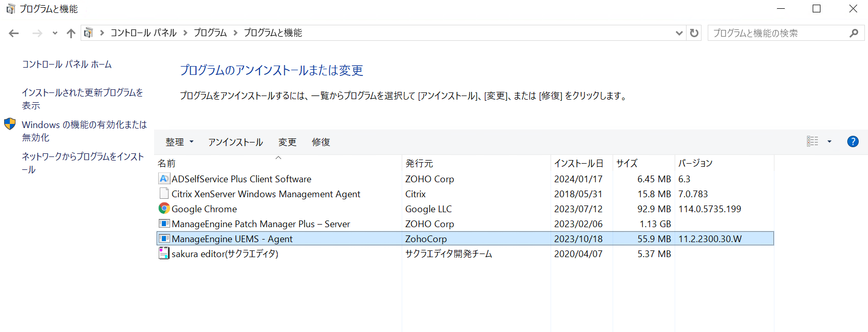This screenshot has width=868, height=332.
Task: Expand the view options dropdown arrow
Action: (x=829, y=141)
